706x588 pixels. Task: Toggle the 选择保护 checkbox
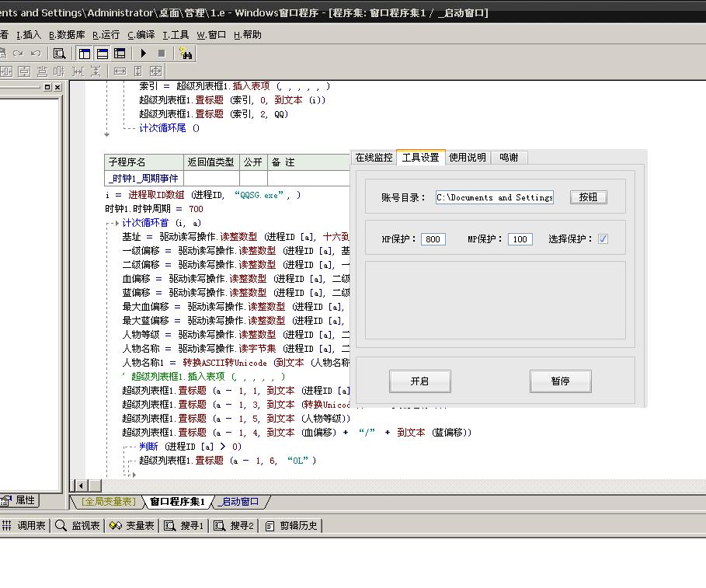pyautogui.click(x=603, y=239)
